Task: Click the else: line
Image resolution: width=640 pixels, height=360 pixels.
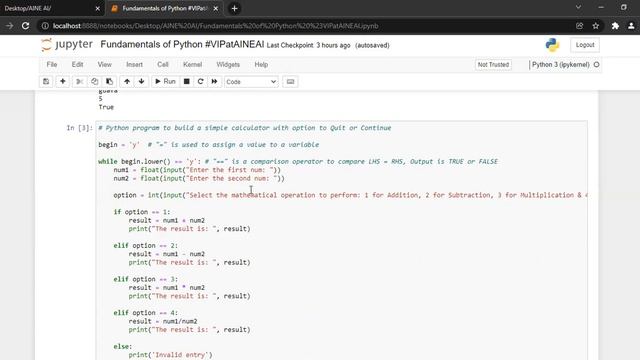Action: click(x=123, y=346)
